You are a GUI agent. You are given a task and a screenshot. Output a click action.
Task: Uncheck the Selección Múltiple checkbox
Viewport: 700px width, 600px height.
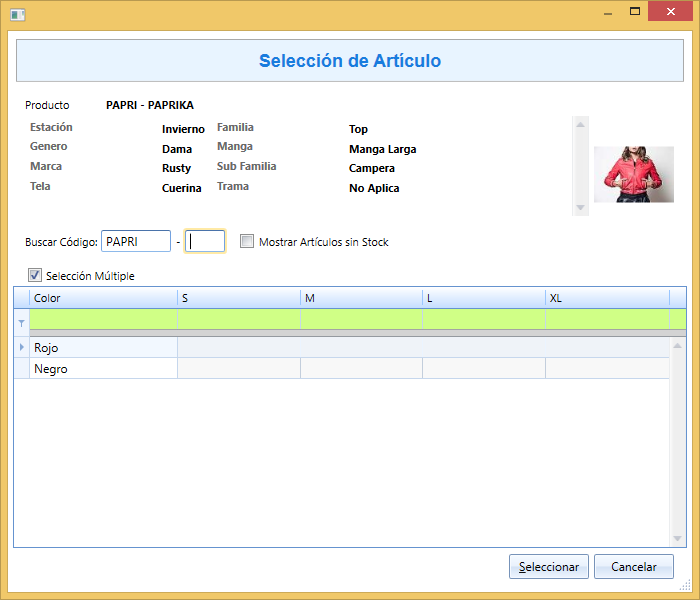(x=35, y=275)
